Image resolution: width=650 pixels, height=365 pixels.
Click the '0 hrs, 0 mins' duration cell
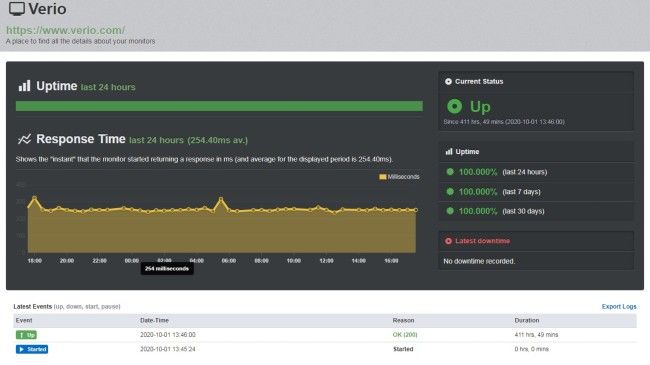tap(531, 349)
